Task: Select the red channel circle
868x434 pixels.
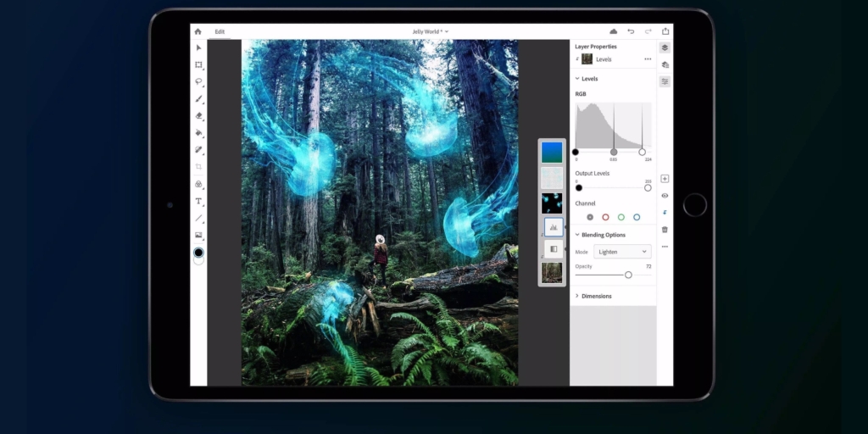Action: (x=605, y=217)
